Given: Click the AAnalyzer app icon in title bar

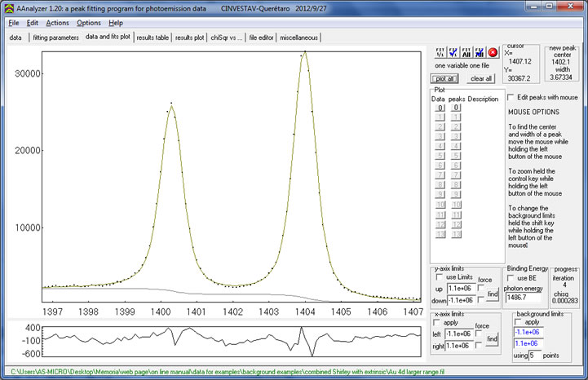Looking at the screenshot, I should click(x=10, y=7).
